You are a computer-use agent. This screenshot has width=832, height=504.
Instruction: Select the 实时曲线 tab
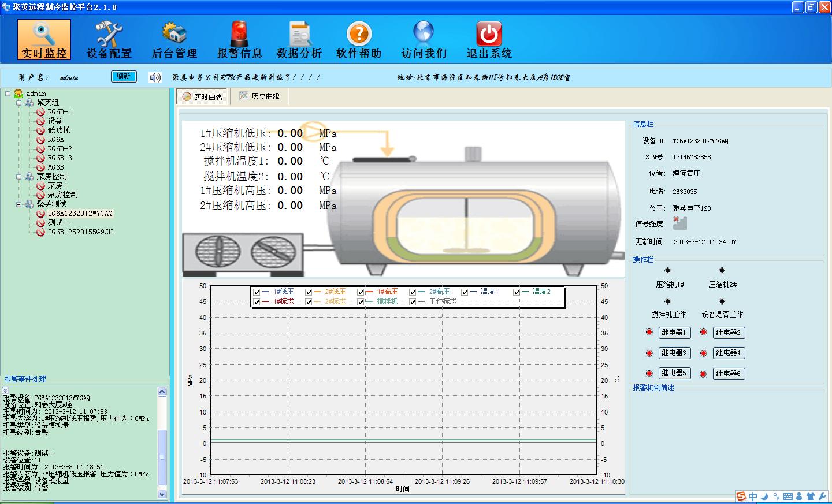click(x=203, y=97)
